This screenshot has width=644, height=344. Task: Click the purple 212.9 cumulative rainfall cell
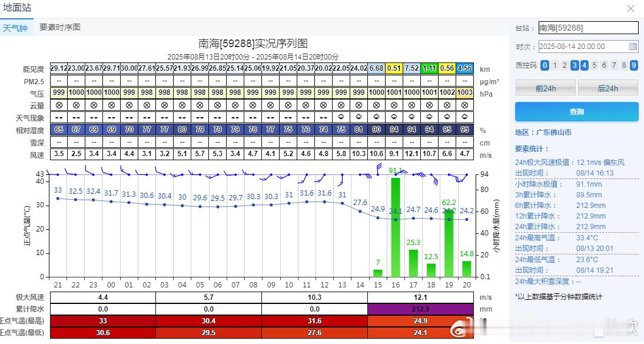[420, 309]
